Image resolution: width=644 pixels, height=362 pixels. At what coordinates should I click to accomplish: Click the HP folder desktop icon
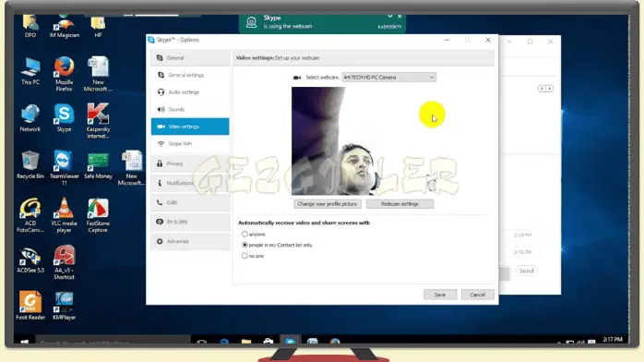point(98,27)
